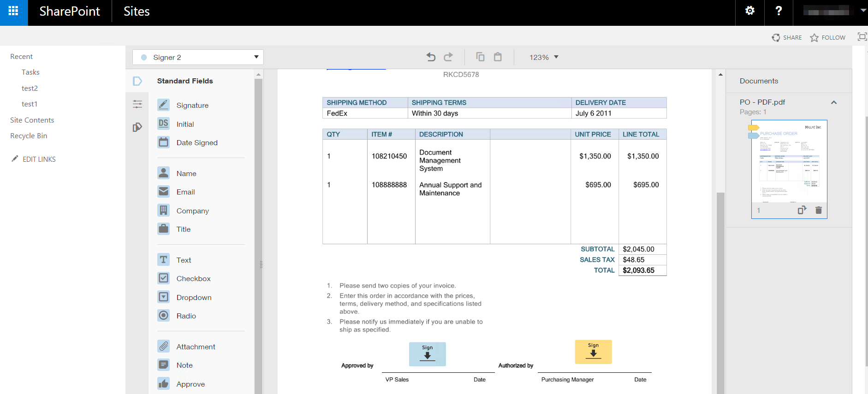Select the page 1 document thumbnail
Viewport: 868px width, 394px height.
pyautogui.click(x=789, y=169)
